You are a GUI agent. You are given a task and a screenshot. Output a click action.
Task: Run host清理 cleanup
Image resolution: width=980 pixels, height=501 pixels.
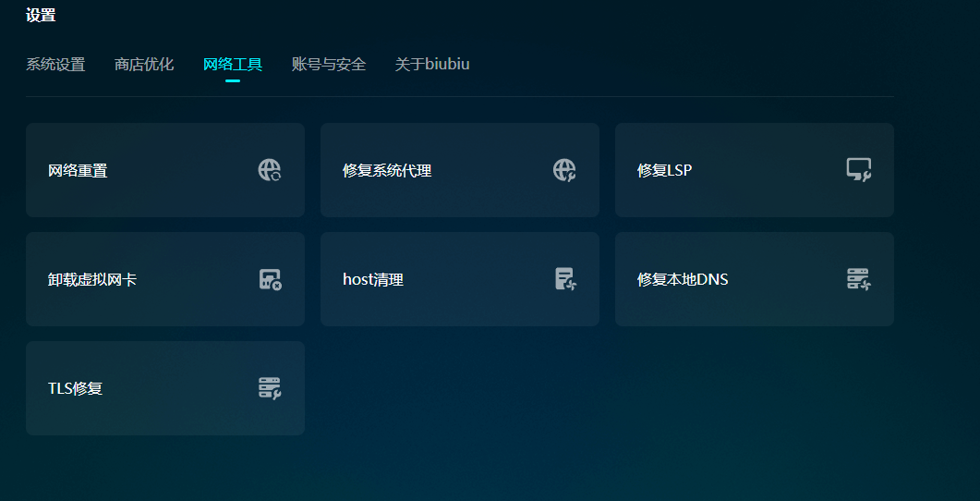coord(460,279)
